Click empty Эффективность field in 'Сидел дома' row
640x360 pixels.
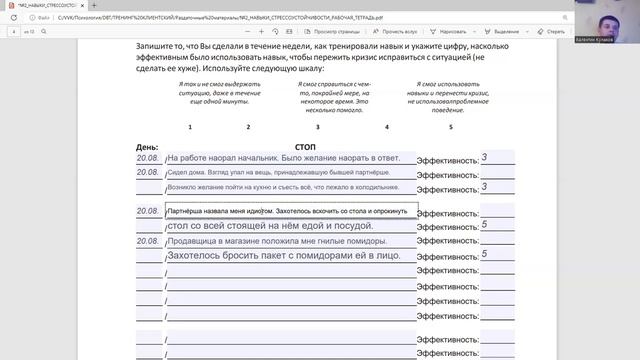click(x=497, y=173)
